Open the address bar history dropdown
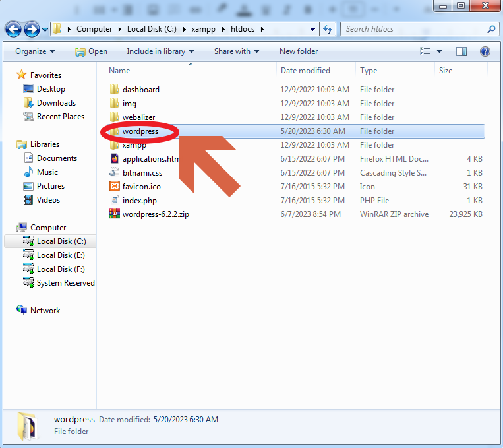The image size is (503, 448). coord(312,29)
